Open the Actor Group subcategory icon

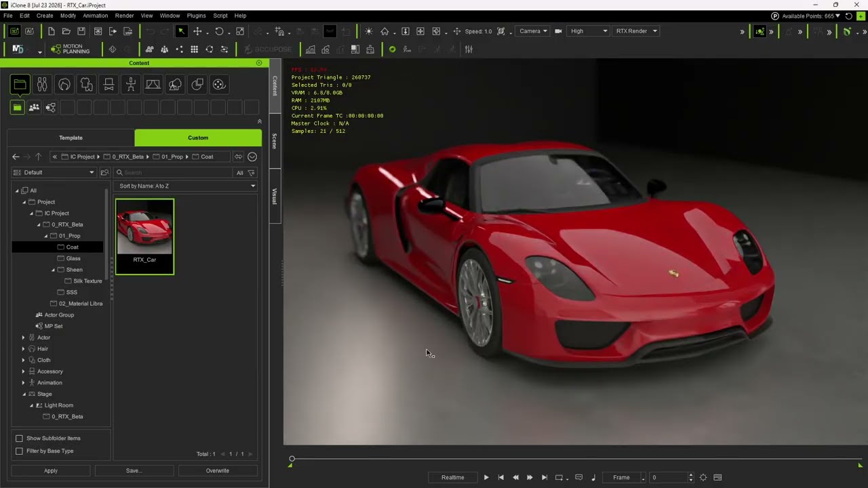point(34,107)
